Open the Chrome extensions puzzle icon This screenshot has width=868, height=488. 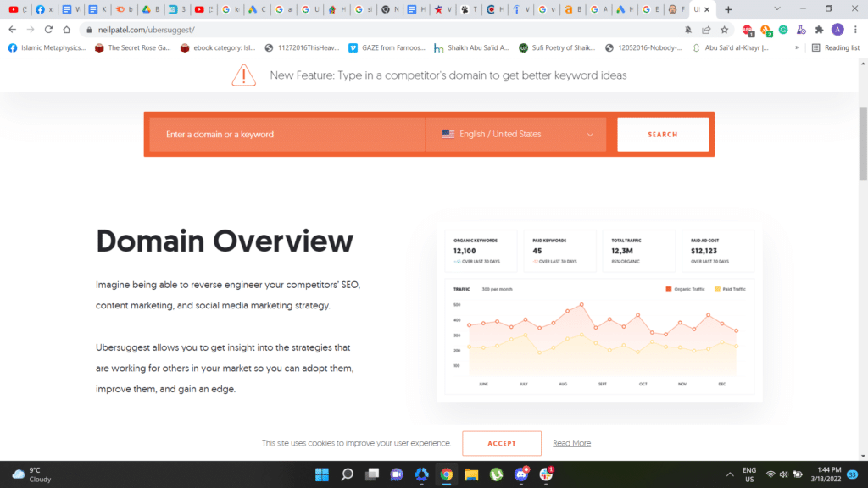coord(819,29)
